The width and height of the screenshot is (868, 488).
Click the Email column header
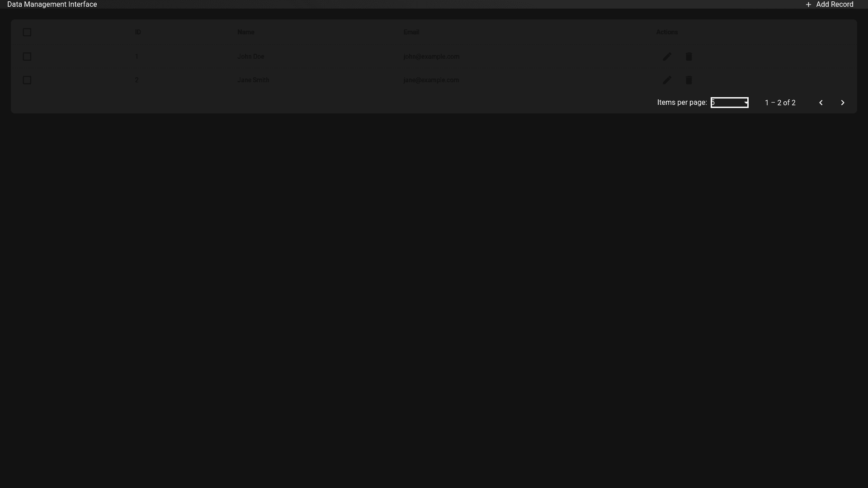(411, 32)
